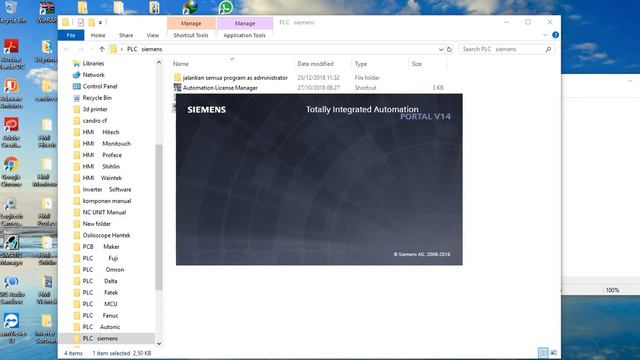Select the HMI Shihlin folder
The height and width of the screenshot is (360, 640).
click(101, 166)
